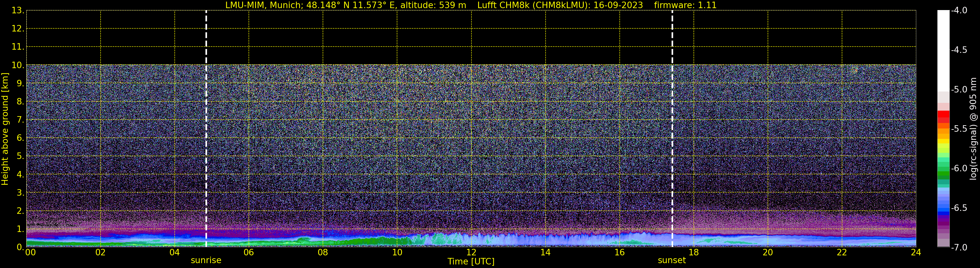Click the time tick label '14'

(545, 252)
